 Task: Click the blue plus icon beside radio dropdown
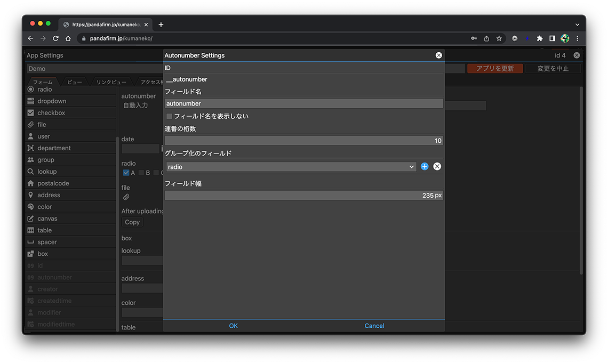coord(425,166)
